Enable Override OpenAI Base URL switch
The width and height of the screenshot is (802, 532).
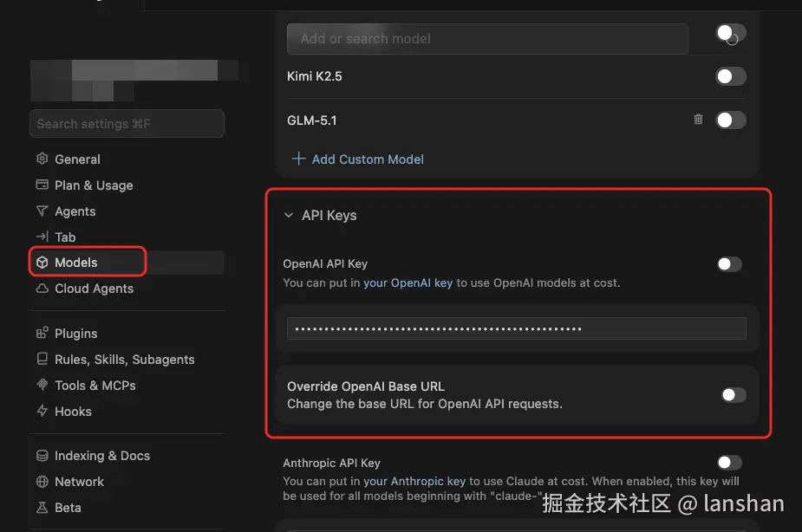coord(734,395)
